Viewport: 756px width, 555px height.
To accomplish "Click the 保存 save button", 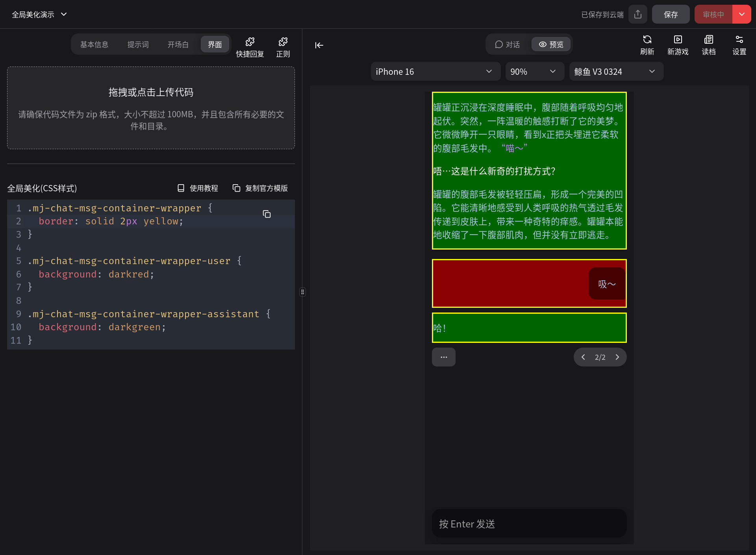I will point(671,15).
